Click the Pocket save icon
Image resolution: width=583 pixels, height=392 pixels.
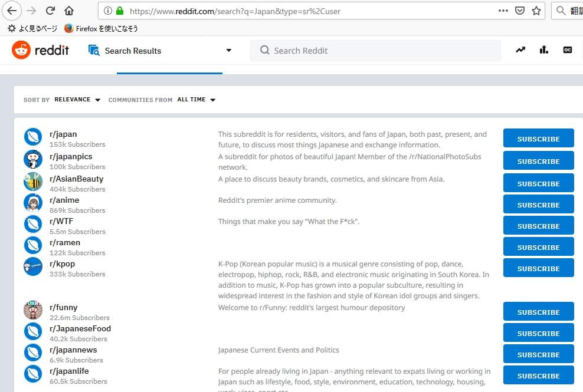520,11
